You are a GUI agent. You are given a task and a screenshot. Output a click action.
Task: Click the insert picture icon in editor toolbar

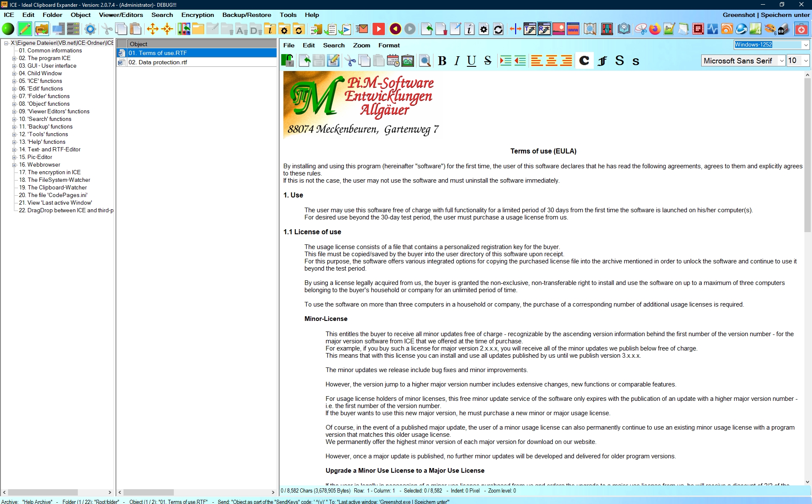click(407, 61)
